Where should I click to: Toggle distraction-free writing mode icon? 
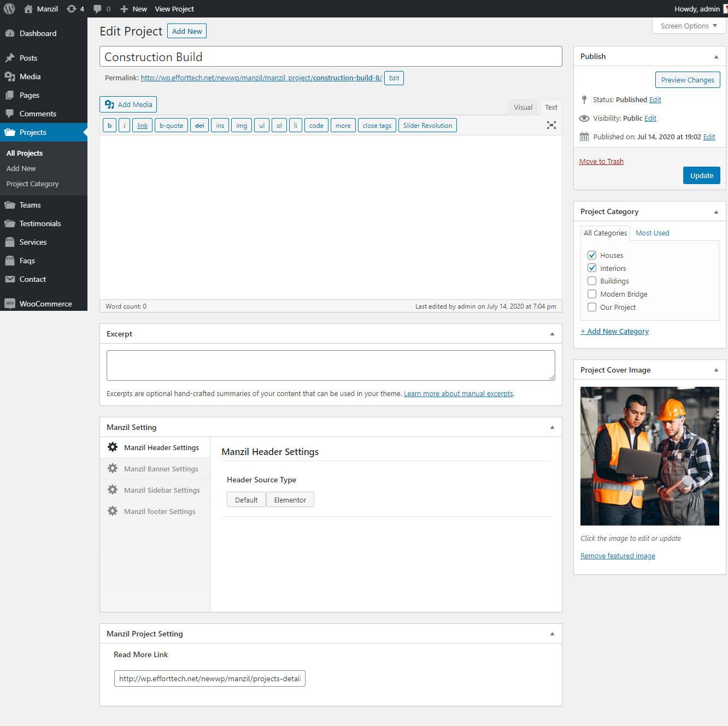coord(551,125)
